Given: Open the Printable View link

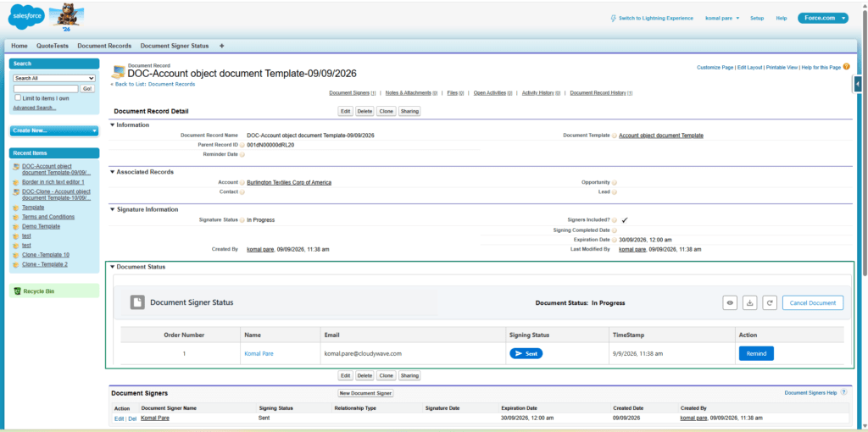Looking at the screenshot, I should 781,67.
